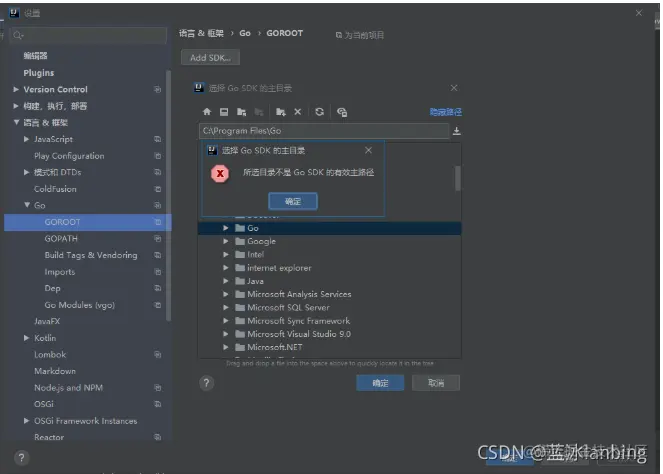This screenshot has width=663, height=474.
Task: Click the project-level icon beside Node.js and NPM
Action: tap(158, 387)
